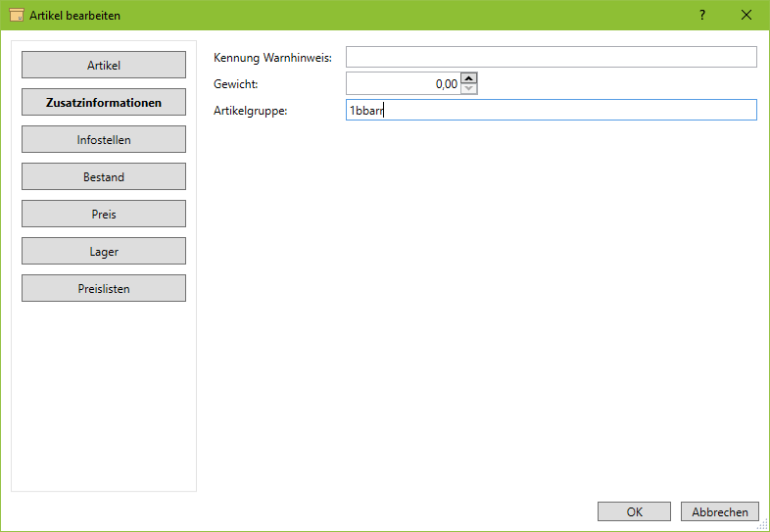Screen dimensions: 770x532
Task: Click the Artikel bearbeiten window icon
Action: [x=16, y=15]
